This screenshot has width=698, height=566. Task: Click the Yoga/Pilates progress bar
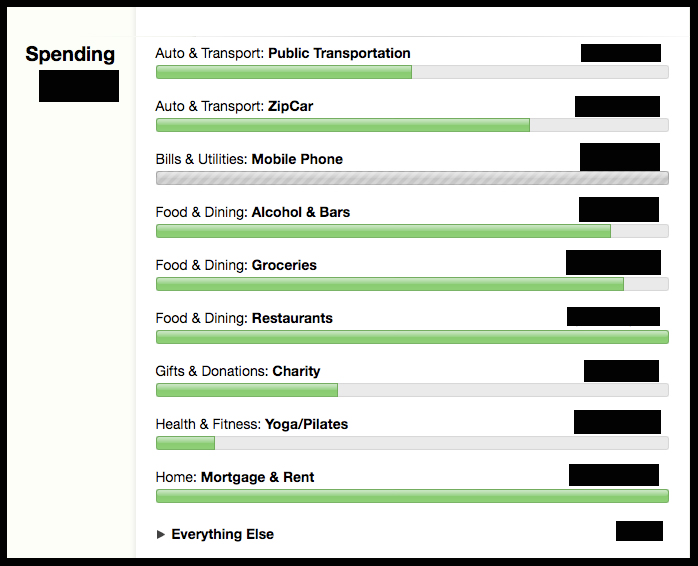coord(412,443)
